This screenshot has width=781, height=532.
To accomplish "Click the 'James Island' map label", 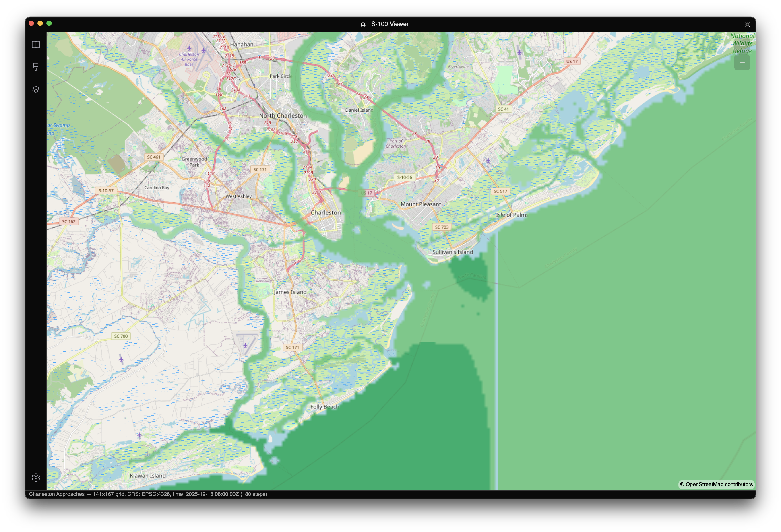I will tap(290, 292).
